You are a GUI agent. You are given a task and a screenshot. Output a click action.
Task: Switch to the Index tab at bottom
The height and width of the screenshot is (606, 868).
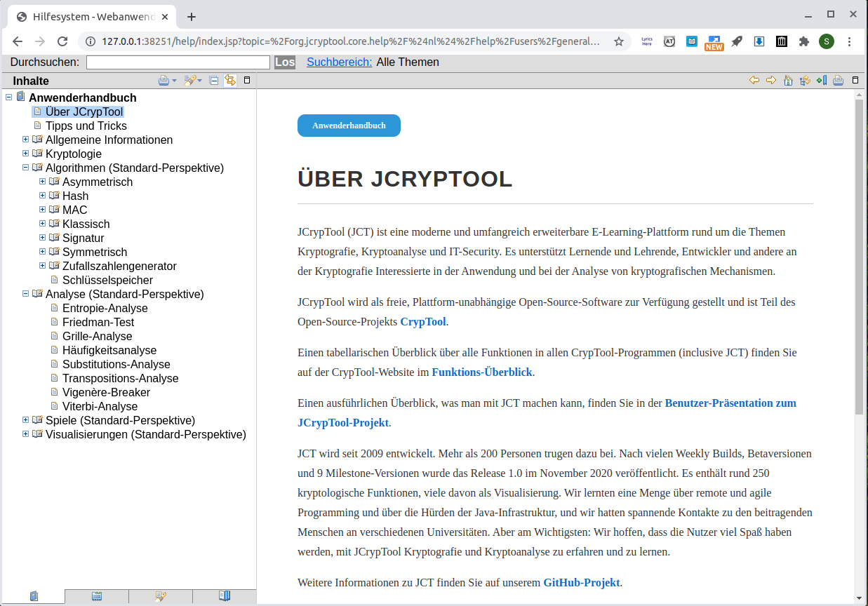(97, 597)
